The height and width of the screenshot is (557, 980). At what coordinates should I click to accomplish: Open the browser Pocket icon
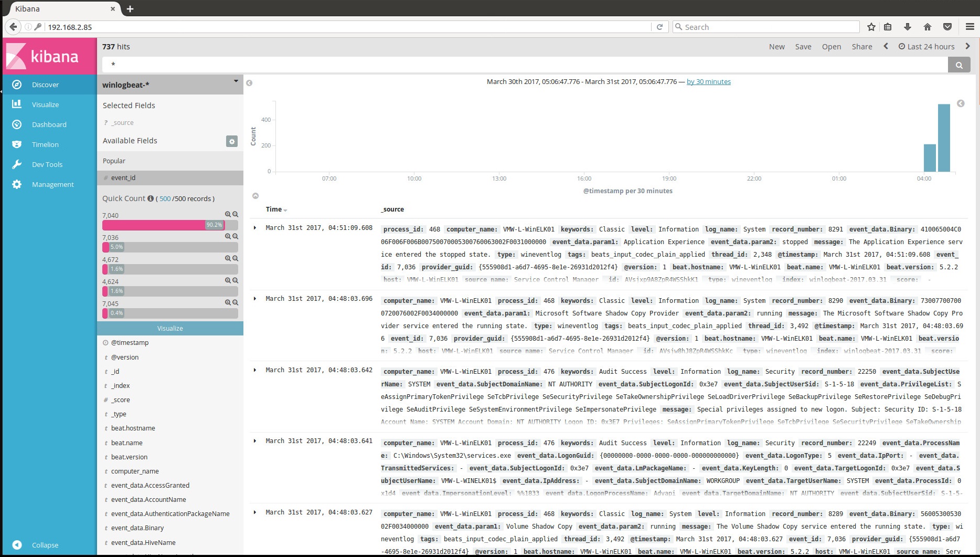coord(947,27)
